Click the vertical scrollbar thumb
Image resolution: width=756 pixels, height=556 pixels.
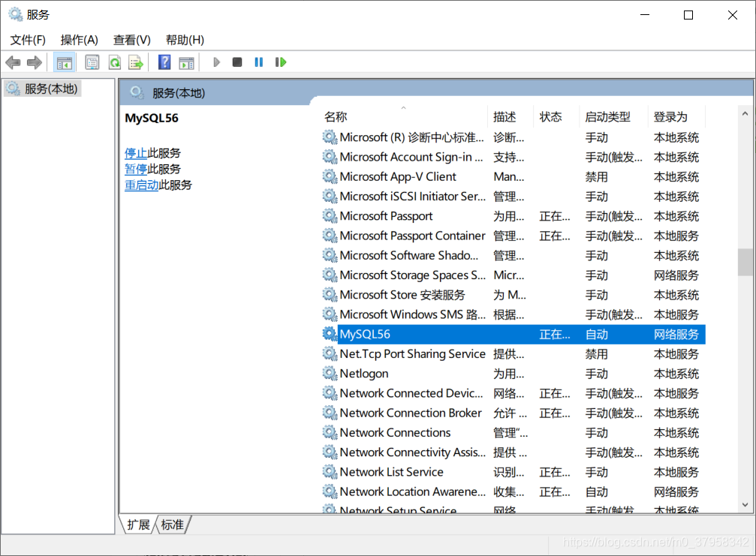click(x=745, y=262)
